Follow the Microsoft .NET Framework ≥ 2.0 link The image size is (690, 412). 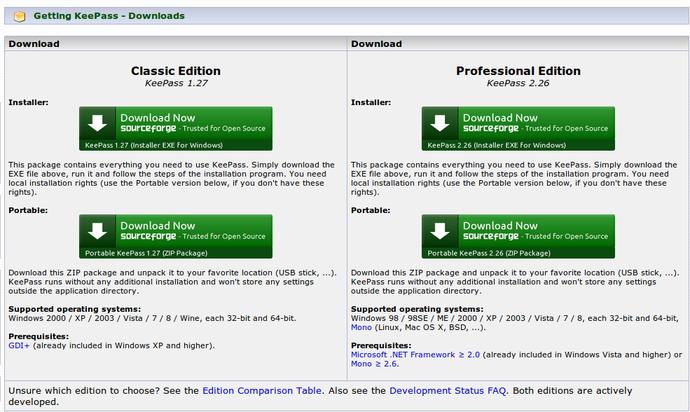pos(417,355)
